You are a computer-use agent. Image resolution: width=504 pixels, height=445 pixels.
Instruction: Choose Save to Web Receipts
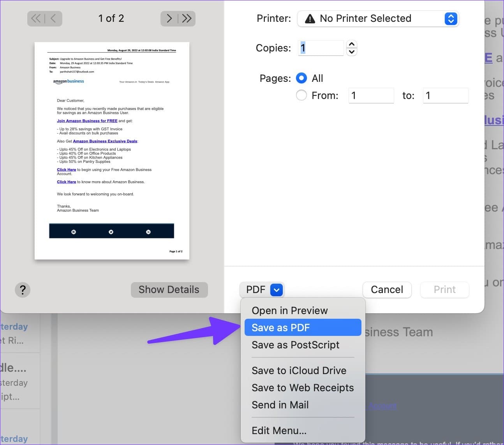pos(303,388)
